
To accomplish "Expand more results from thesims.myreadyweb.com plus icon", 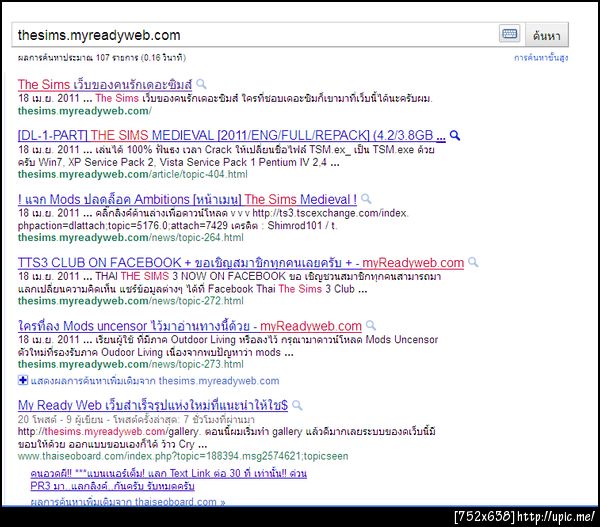I will pos(23,380).
